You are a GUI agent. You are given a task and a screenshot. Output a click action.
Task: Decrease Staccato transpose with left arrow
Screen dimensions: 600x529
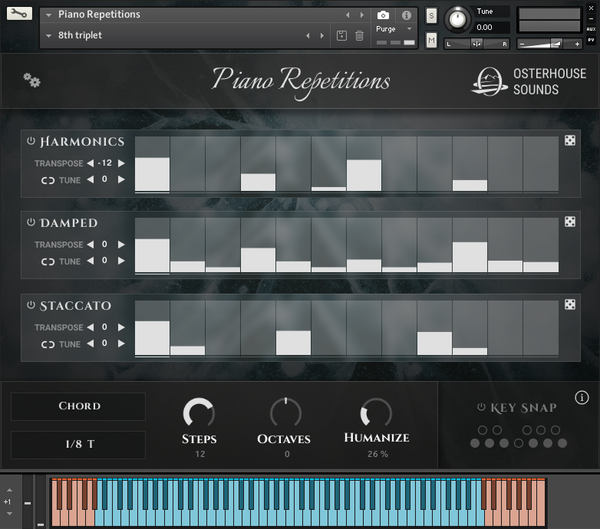pyautogui.click(x=90, y=327)
